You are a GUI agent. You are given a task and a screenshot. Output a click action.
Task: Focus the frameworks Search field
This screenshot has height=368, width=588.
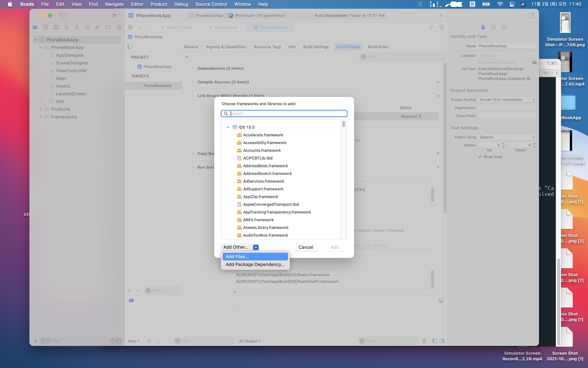coord(284,114)
